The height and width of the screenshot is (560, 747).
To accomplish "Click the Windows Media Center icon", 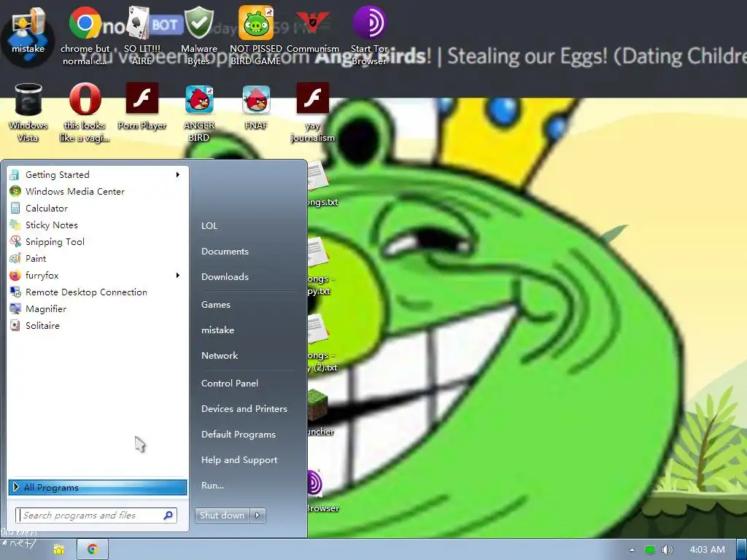I will pos(15,192).
